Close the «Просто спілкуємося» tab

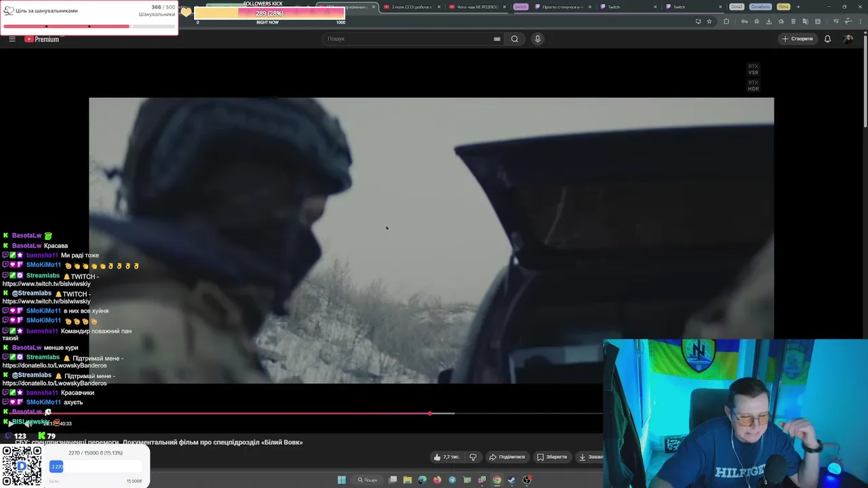(590, 7)
